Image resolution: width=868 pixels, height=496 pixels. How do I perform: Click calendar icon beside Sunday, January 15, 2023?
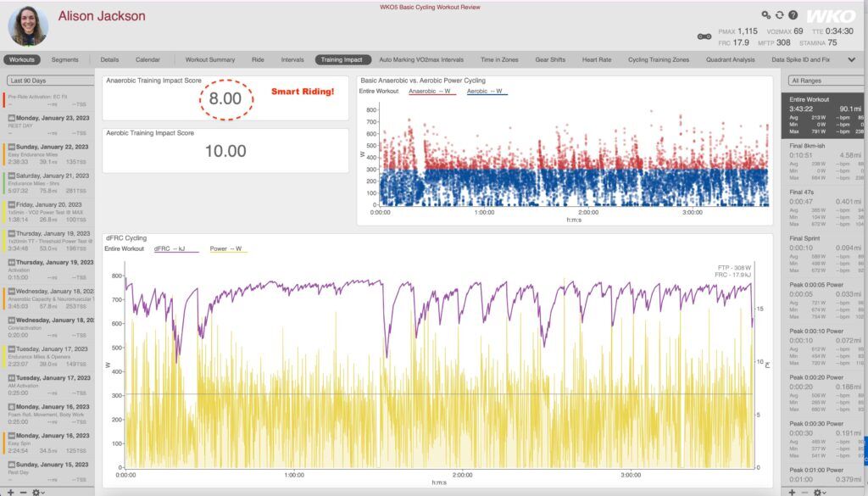coord(11,465)
